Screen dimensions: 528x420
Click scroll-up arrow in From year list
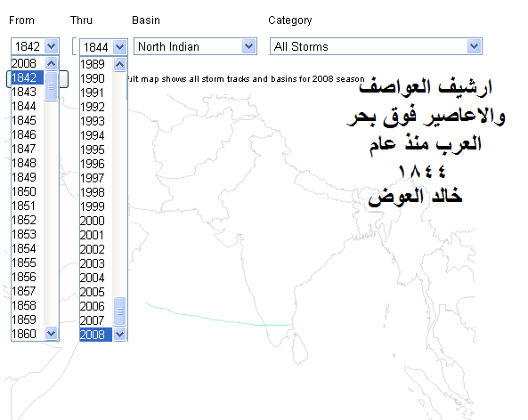tap(51, 63)
